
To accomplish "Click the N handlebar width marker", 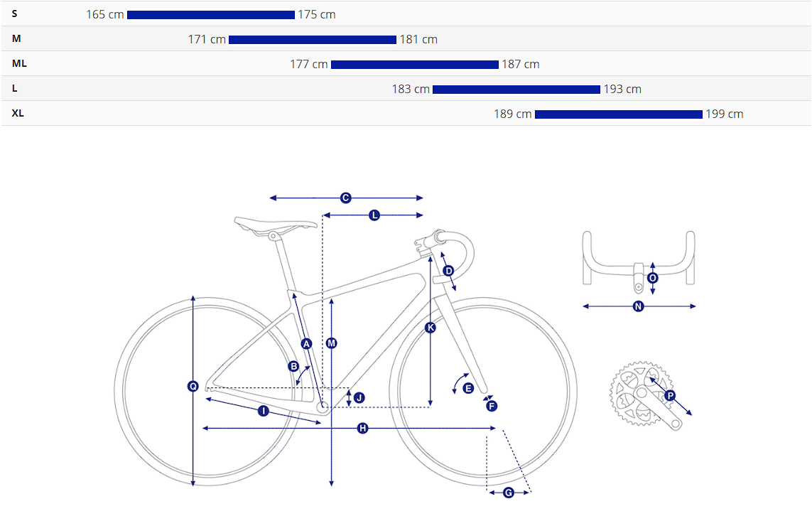I will (x=638, y=306).
